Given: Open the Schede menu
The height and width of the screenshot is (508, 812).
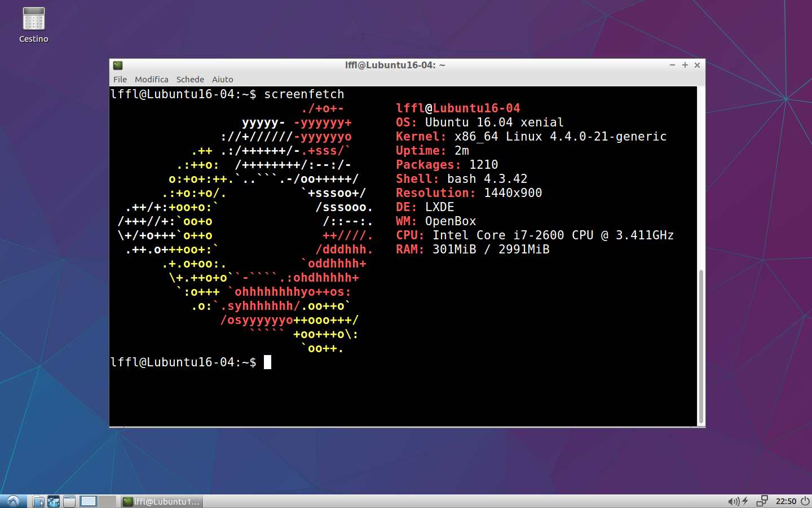Looking at the screenshot, I should click(x=190, y=80).
